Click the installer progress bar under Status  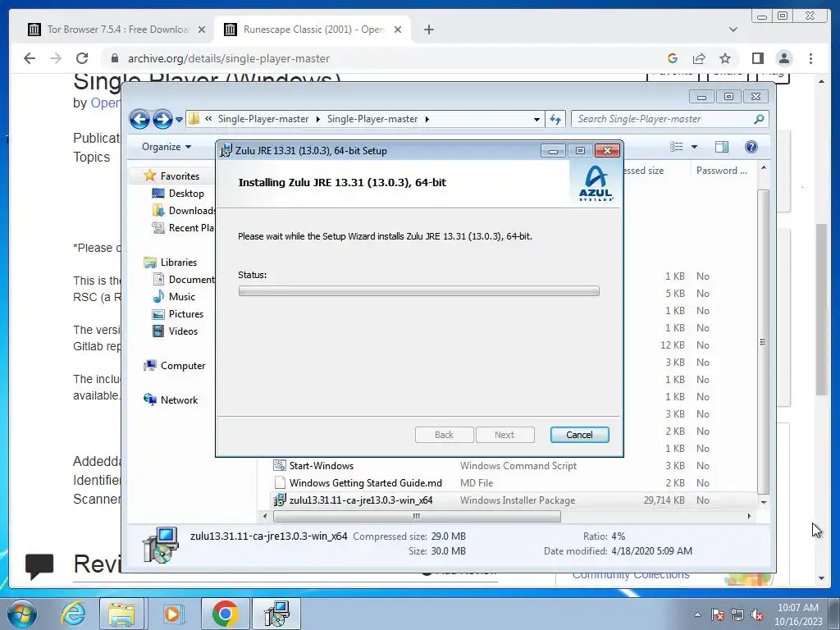pyautogui.click(x=418, y=291)
